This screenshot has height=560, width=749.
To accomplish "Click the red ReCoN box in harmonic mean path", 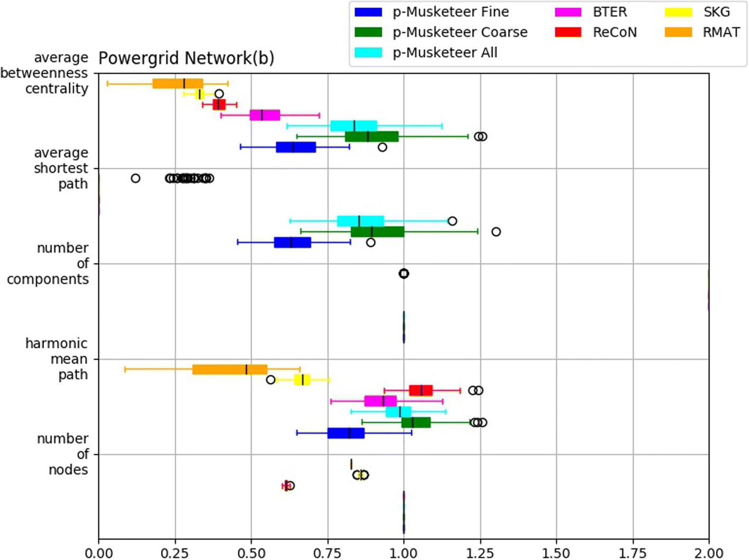I will coord(421,391).
